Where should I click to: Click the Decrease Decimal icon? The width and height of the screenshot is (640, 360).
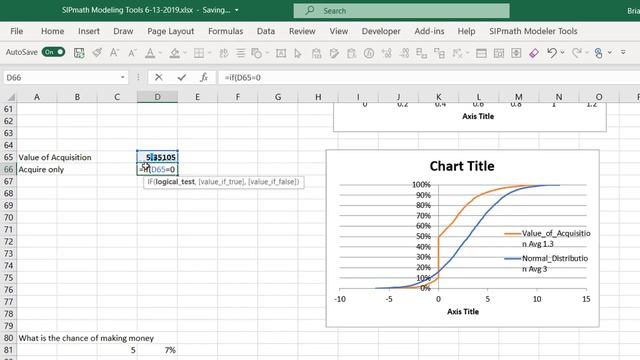point(404,53)
